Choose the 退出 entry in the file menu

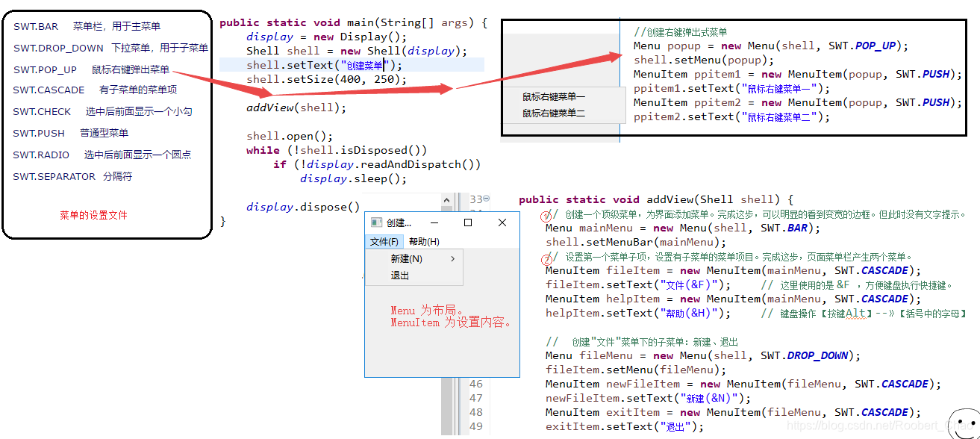tap(415, 275)
